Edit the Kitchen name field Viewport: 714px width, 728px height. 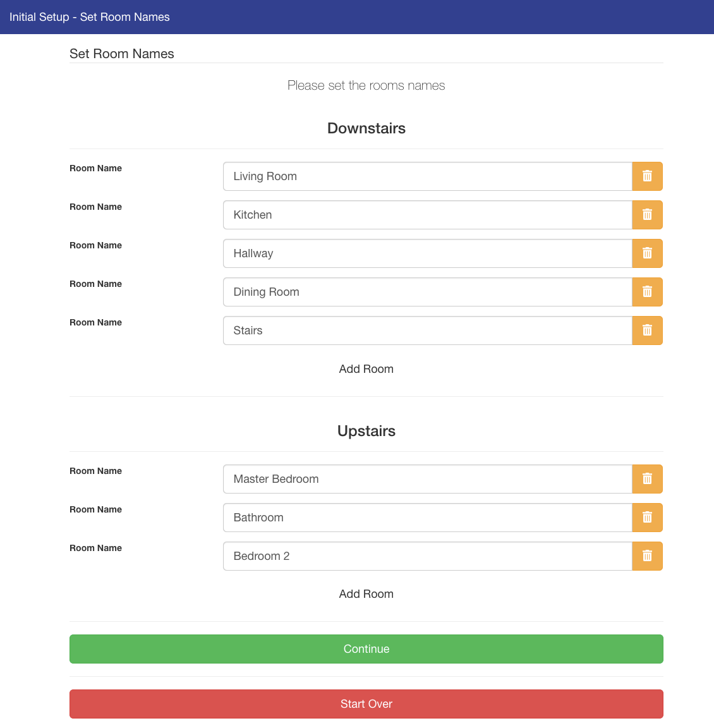pos(428,214)
